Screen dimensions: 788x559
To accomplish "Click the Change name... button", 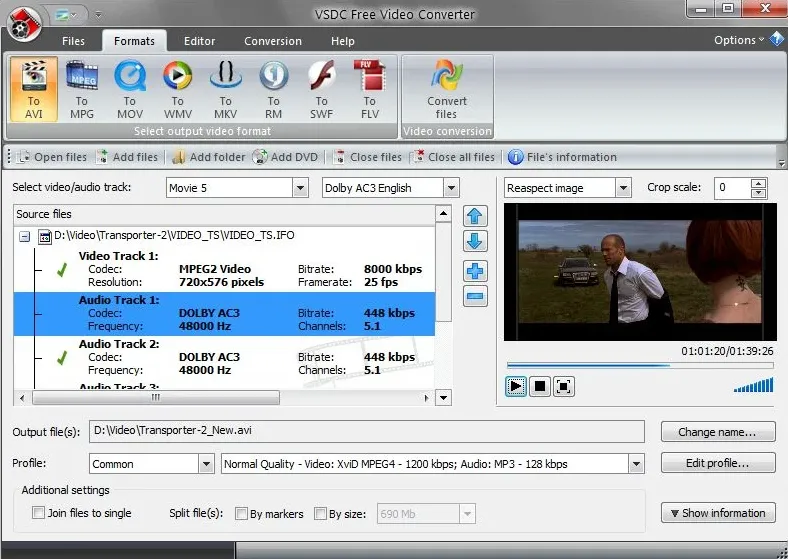I will 718,432.
